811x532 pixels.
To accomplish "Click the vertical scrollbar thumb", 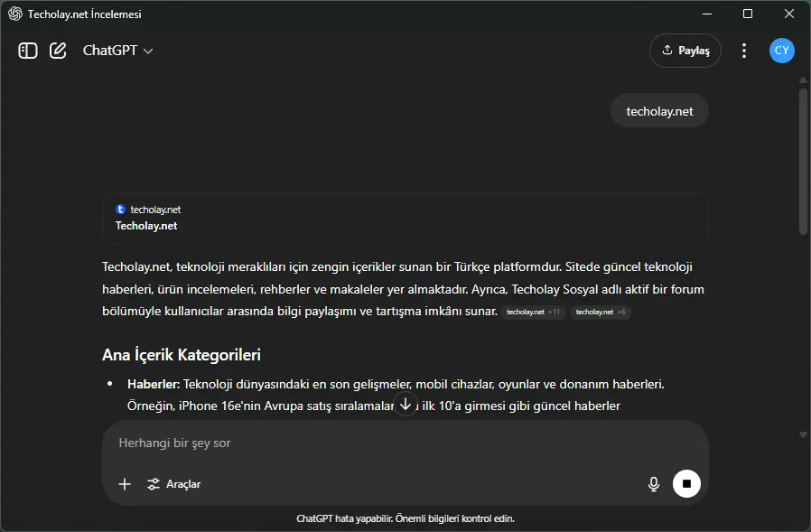I will [x=803, y=162].
